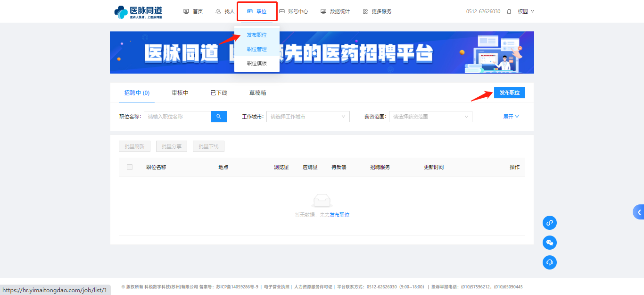Open the 薪资范围 dropdown

click(x=430, y=117)
